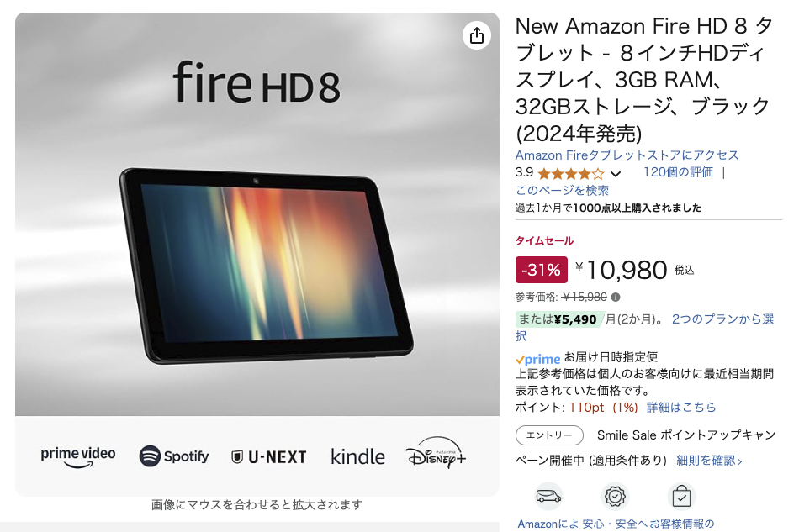Click the Spotify logo
The height and width of the screenshot is (532, 799).
[174, 456]
